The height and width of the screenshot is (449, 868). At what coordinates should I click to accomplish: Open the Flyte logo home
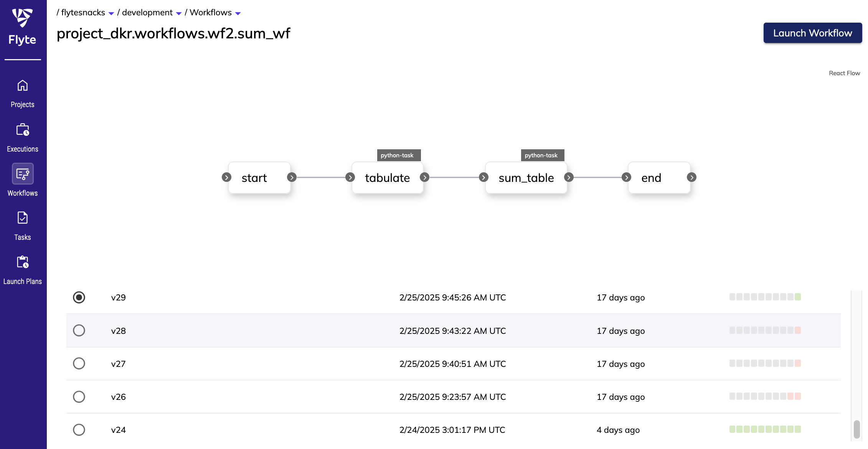pyautogui.click(x=22, y=27)
